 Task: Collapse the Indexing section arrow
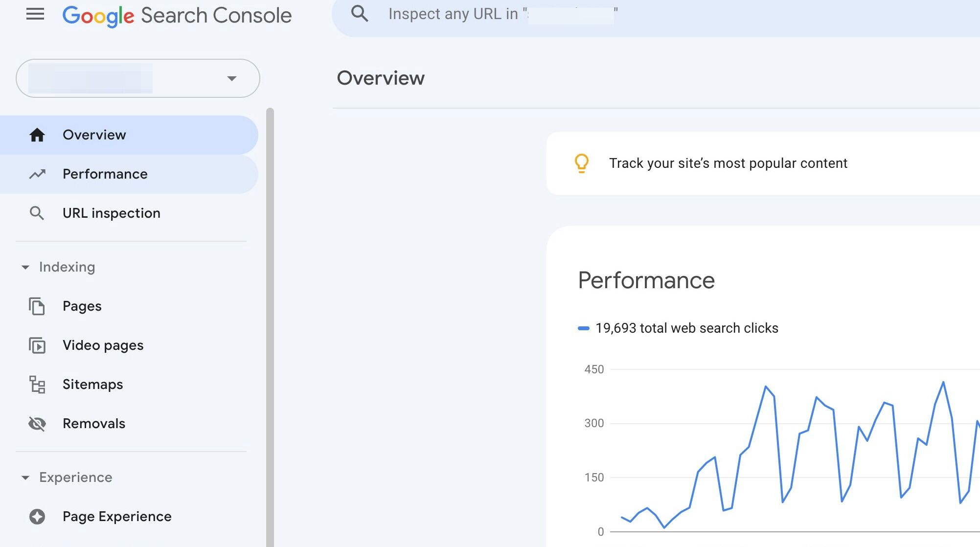25,267
